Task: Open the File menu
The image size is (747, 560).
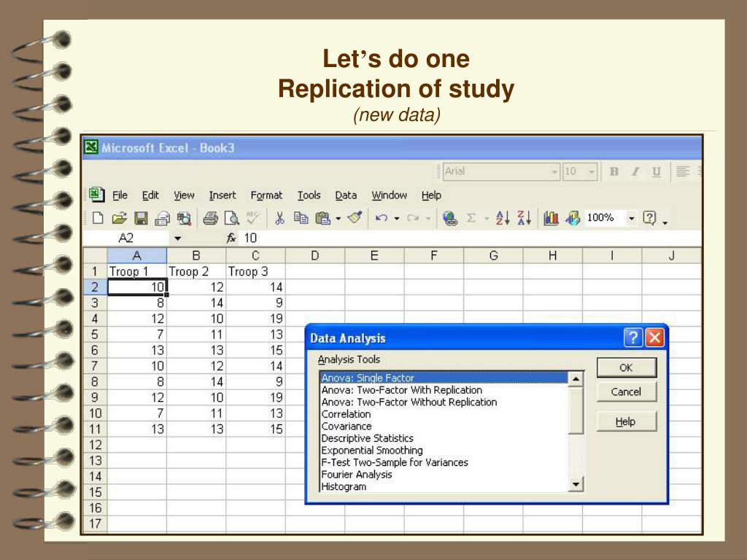Action: pos(120,195)
